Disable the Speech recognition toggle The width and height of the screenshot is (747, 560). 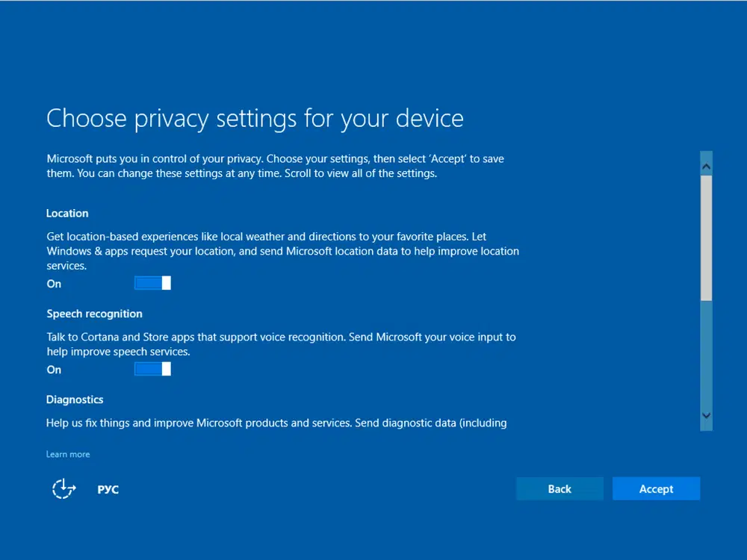[153, 369]
